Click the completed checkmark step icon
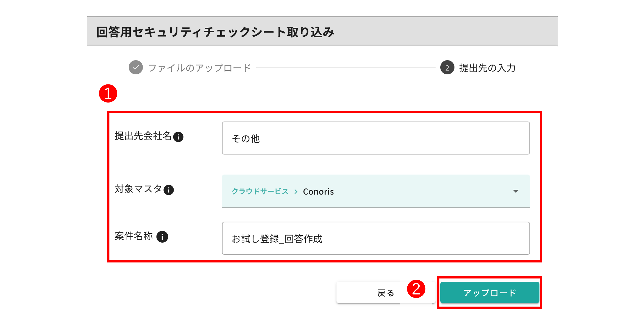 (135, 67)
